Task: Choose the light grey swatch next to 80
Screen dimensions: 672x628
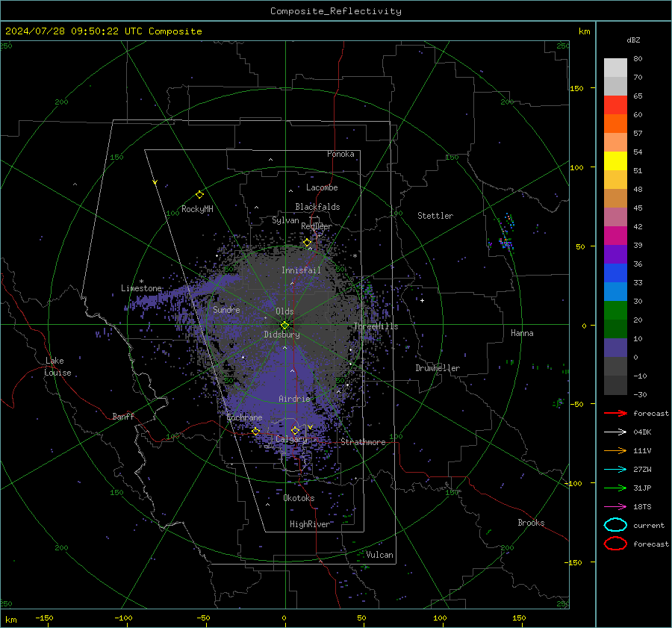Action: (615, 68)
